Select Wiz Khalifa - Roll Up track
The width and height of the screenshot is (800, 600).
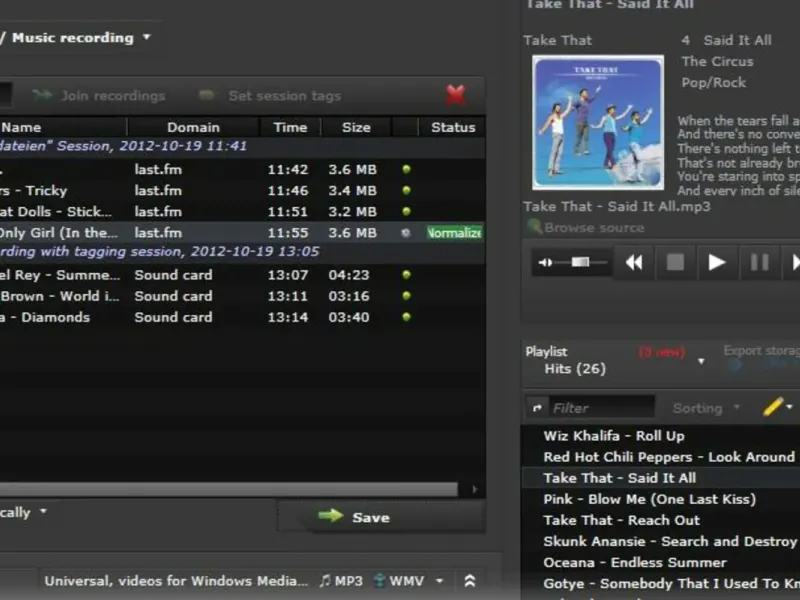click(660, 436)
